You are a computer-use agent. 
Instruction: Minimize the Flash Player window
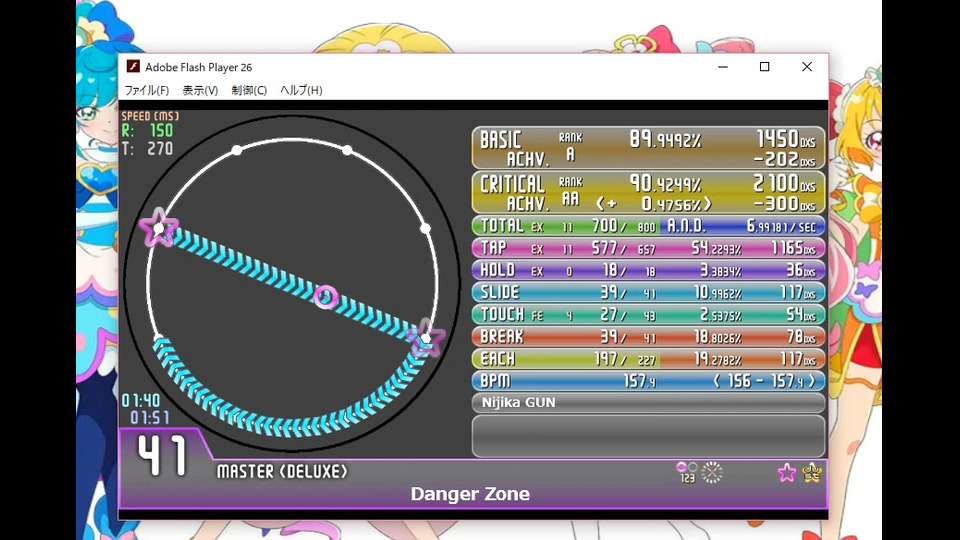[x=723, y=67]
